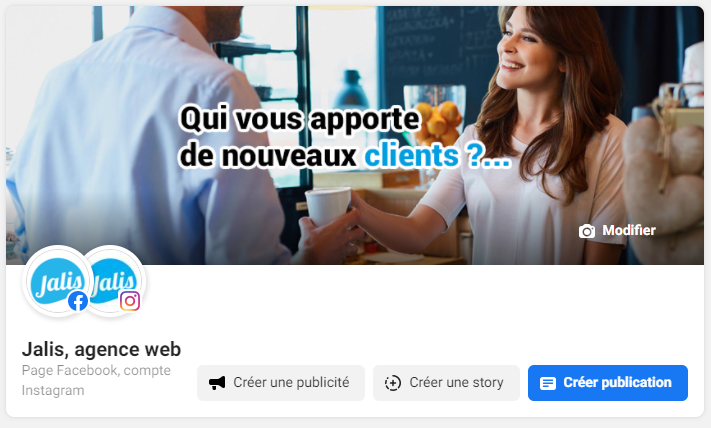The height and width of the screenshot is (428, 711).
Task: Click the white coffee cup in cover
Action: [328, 206]
